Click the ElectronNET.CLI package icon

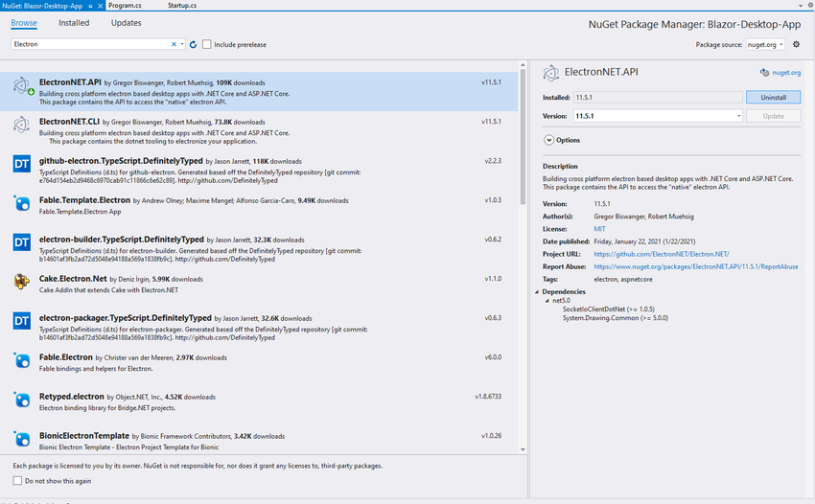click(21, 125)
